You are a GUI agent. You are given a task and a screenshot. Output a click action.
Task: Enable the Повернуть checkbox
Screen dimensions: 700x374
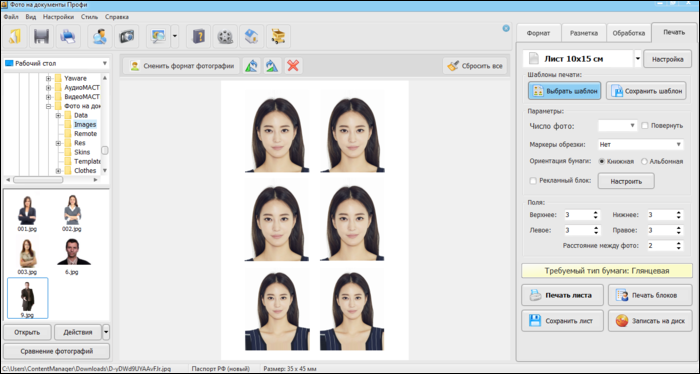[x=645, y=126]
